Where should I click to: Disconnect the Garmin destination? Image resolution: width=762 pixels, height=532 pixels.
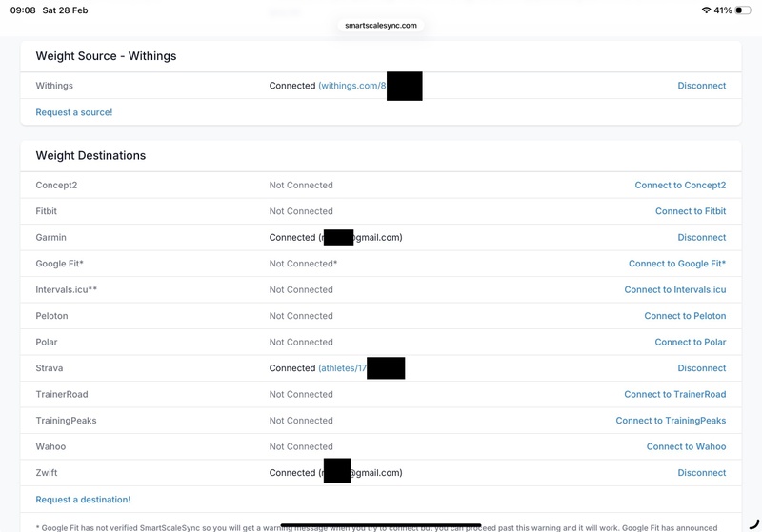(701, 237)
